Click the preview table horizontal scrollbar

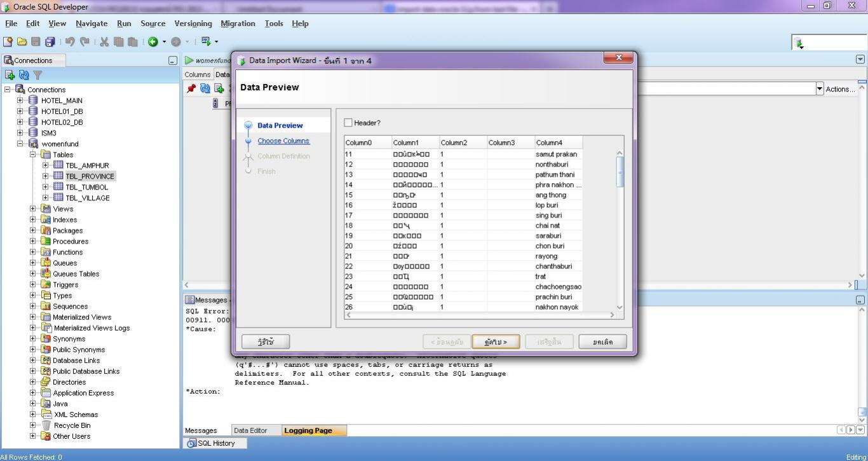coord(480,315)
